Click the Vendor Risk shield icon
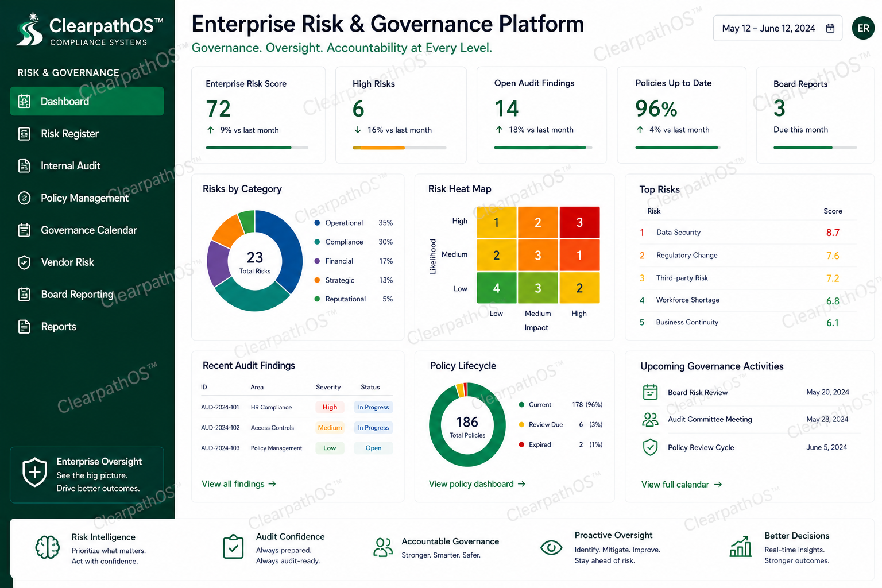 [x=24, y=262]
